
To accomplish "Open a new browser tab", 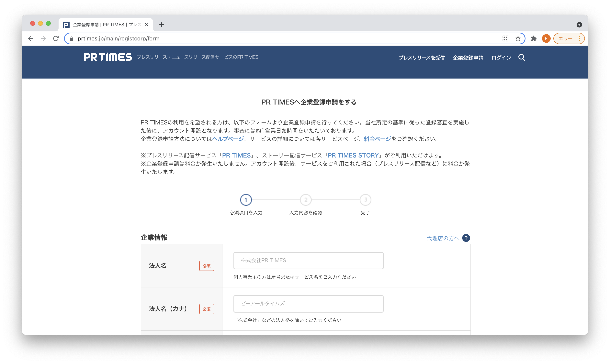I will point(161,25).
